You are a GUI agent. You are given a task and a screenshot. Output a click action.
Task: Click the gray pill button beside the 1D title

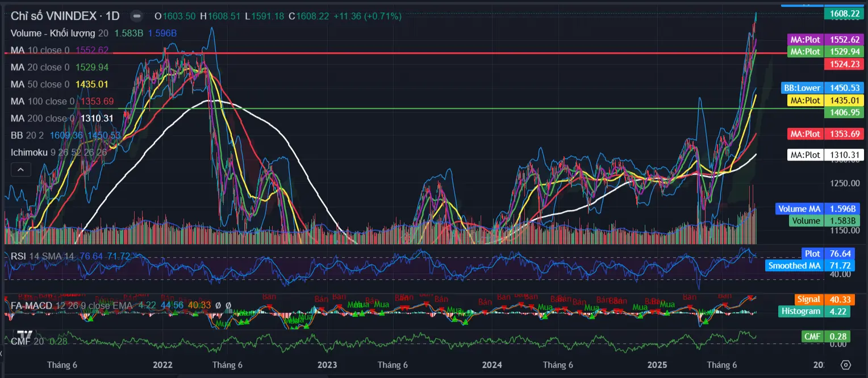click(136, 16)
